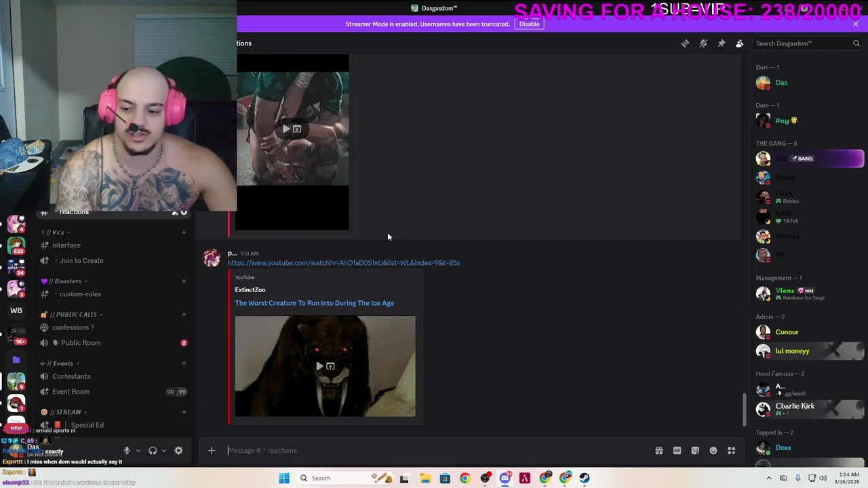Click the ExtinctZoo author name
This screenshot has width=868, height=488.
click(250, 289)
